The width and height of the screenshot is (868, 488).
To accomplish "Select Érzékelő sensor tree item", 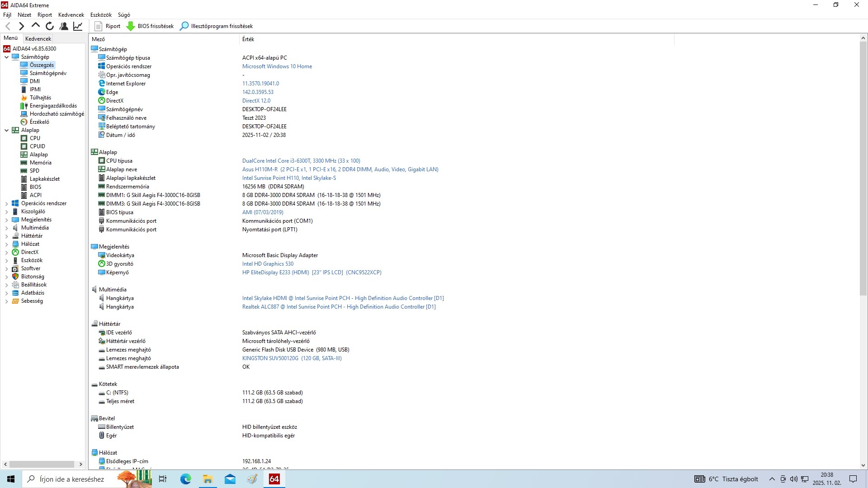I will point(39,122).
